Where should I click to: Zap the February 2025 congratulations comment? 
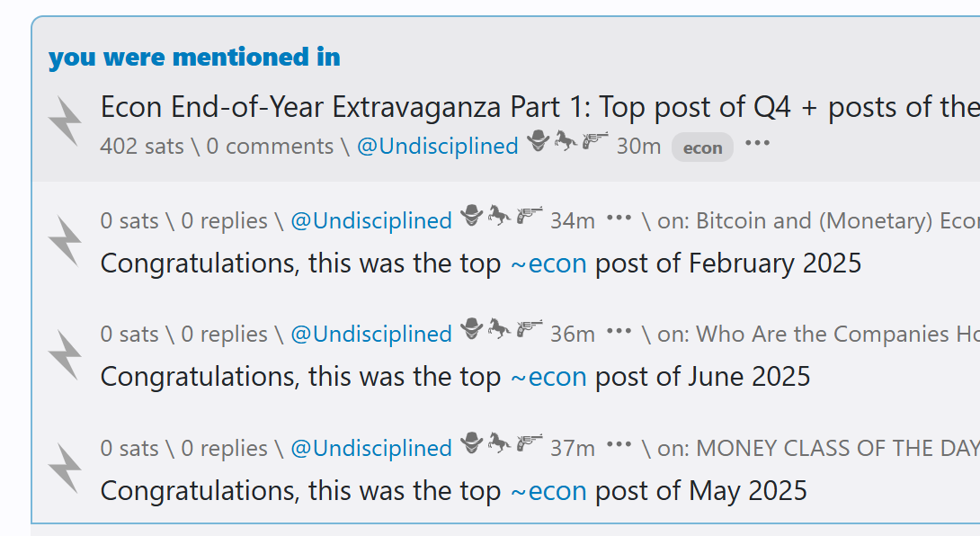point(65,241)
